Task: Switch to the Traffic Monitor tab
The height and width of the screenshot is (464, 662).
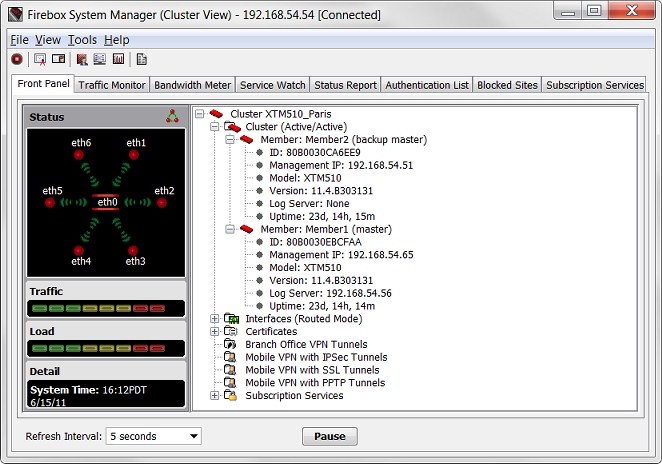Action: [x=112, y=85]
